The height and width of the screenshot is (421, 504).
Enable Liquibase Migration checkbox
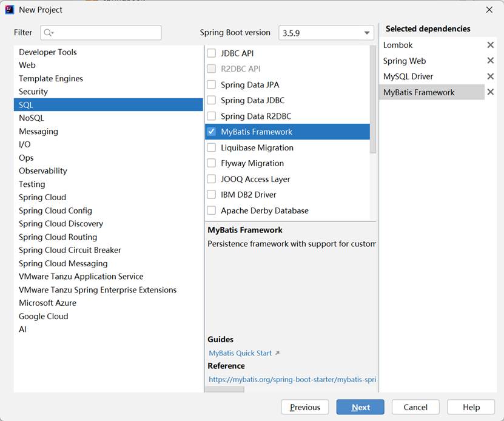point(211,147)
